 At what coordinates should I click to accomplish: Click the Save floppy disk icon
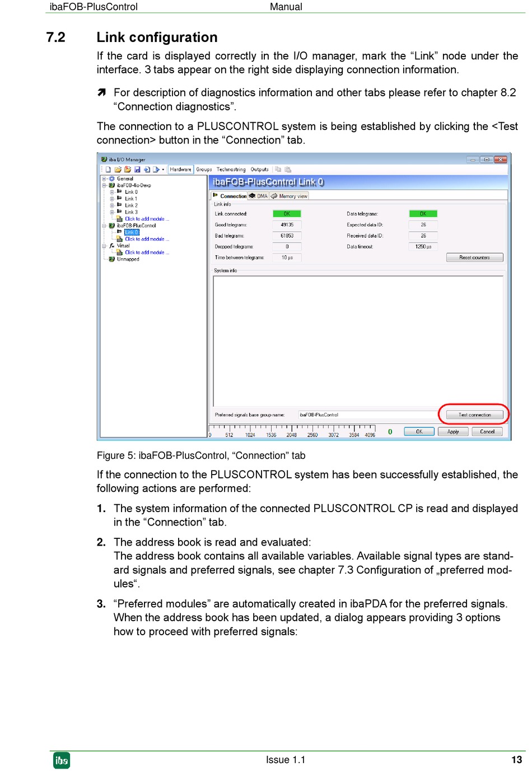tap(137, 169)
